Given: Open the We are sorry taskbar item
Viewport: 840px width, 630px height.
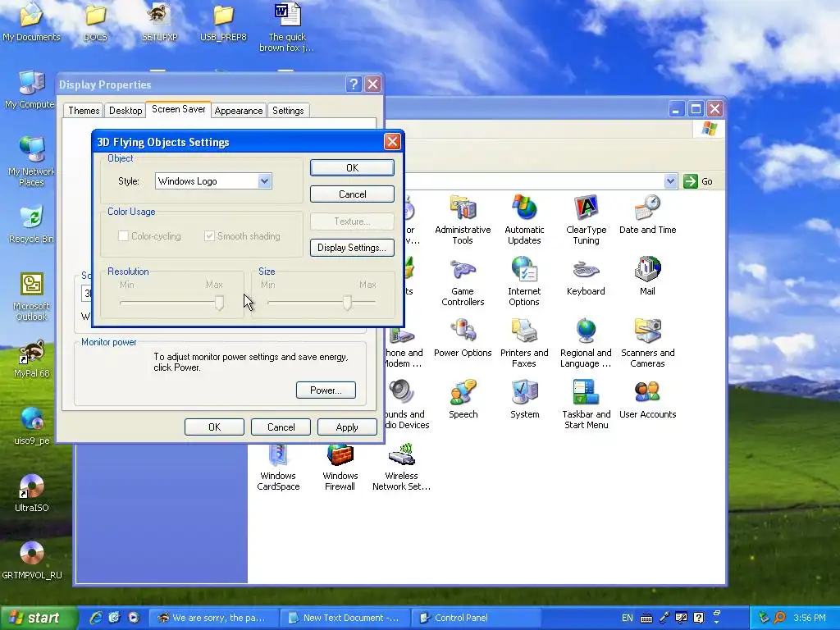Looking at the screenshot, I should pos(214,618).
